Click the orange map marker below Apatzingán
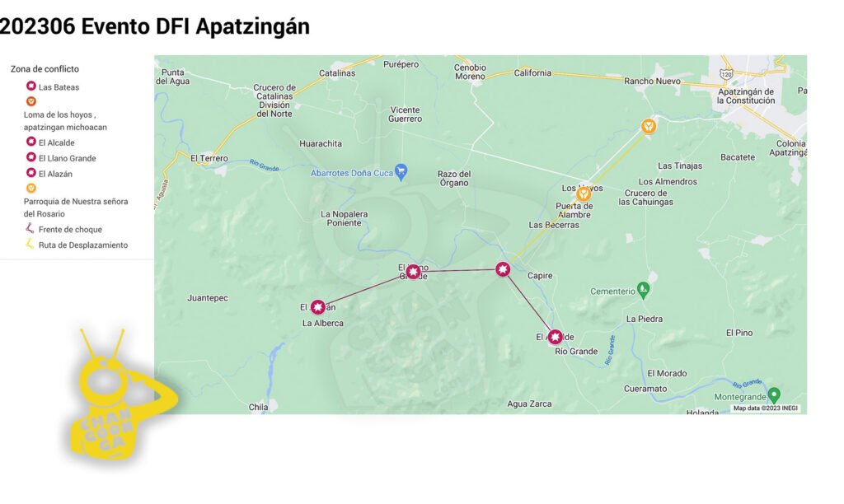Viewport: 844px width, 504px height. (649, 126)
